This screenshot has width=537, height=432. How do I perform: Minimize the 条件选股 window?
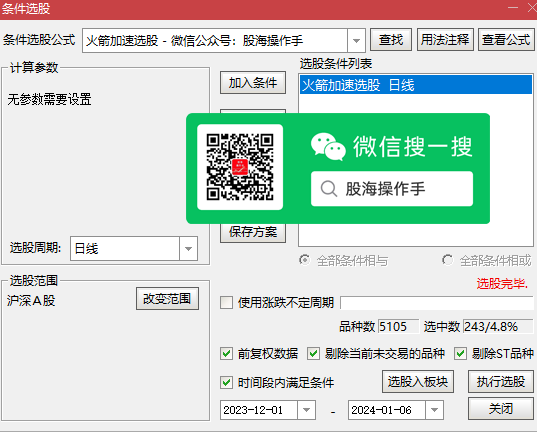point(512,8)
